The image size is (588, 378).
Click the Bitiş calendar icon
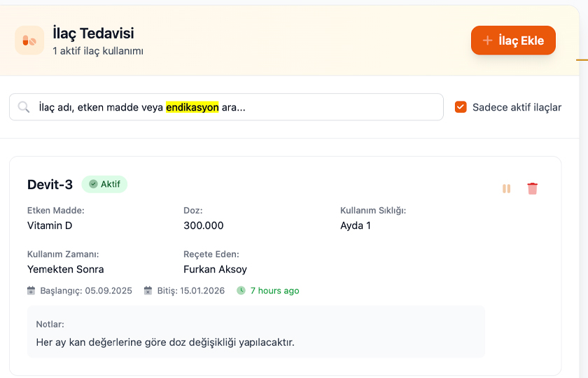click(148, 290)
